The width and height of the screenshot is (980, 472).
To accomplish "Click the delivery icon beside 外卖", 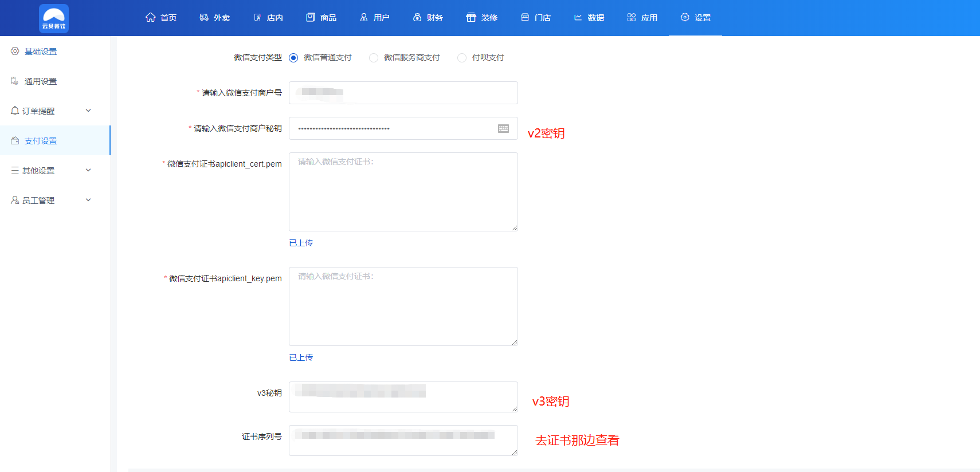I will point(204,17).
